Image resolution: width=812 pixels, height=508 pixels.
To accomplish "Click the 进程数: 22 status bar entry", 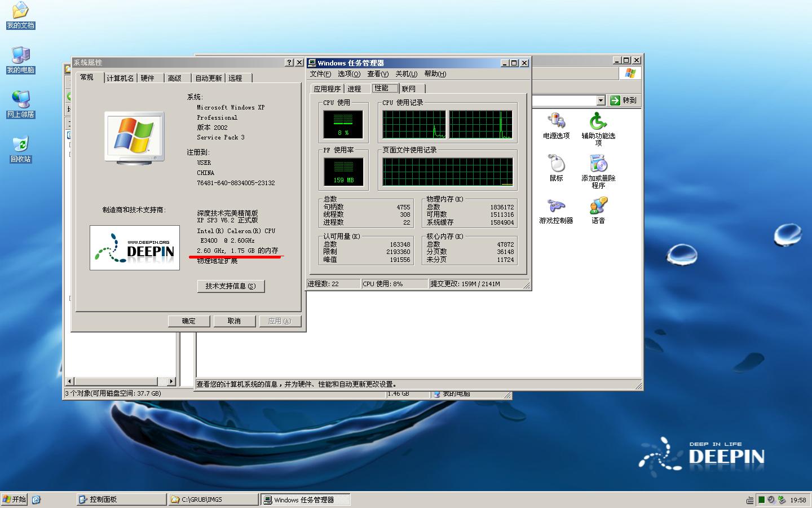I will pyautogui.click(x=333, y=284).
